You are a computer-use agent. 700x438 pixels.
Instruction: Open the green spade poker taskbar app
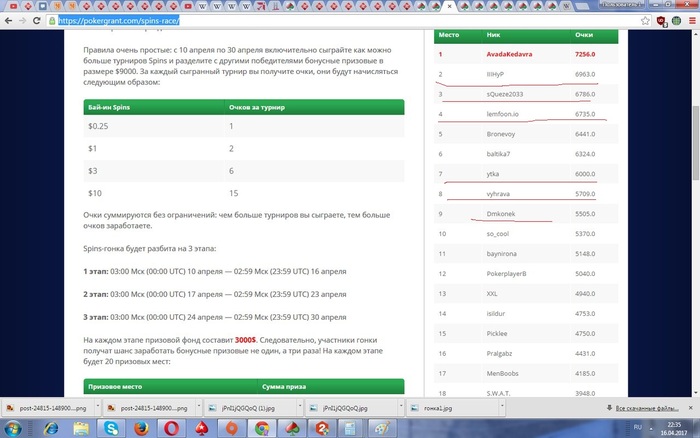pos(292,429)
